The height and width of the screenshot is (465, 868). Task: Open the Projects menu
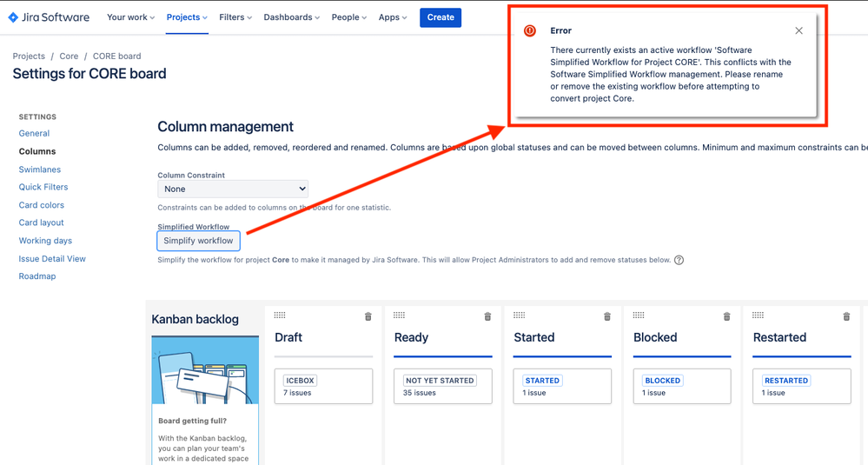tap(187, 17)
